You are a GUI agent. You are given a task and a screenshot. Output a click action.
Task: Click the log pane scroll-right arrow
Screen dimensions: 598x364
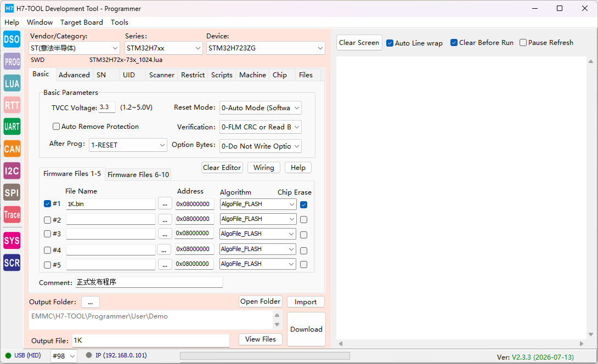click(x=582, y=344)
